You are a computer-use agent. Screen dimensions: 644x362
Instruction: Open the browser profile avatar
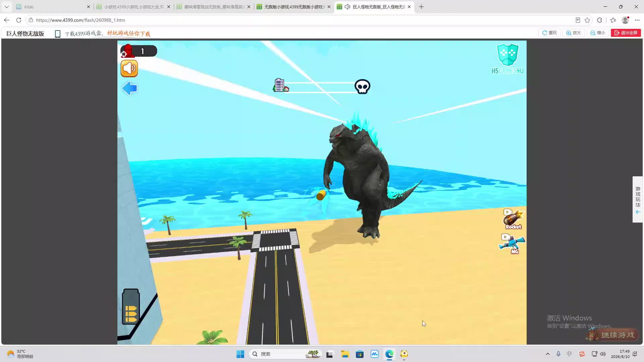(625, 20)
